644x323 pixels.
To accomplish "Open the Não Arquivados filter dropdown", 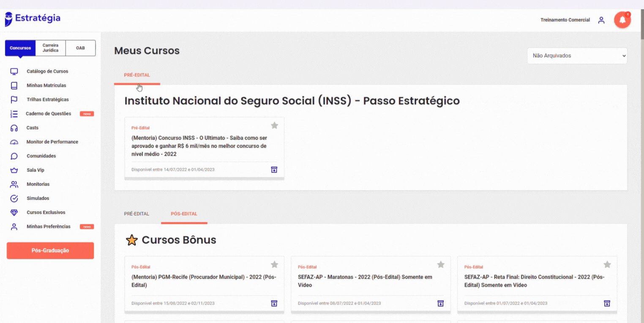I will point(577,56).
